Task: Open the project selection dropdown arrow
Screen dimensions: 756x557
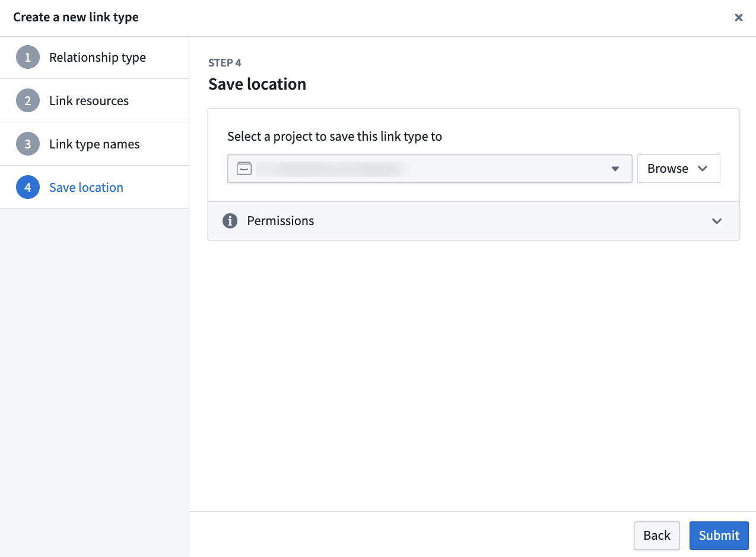Action: tap(615, 169)
